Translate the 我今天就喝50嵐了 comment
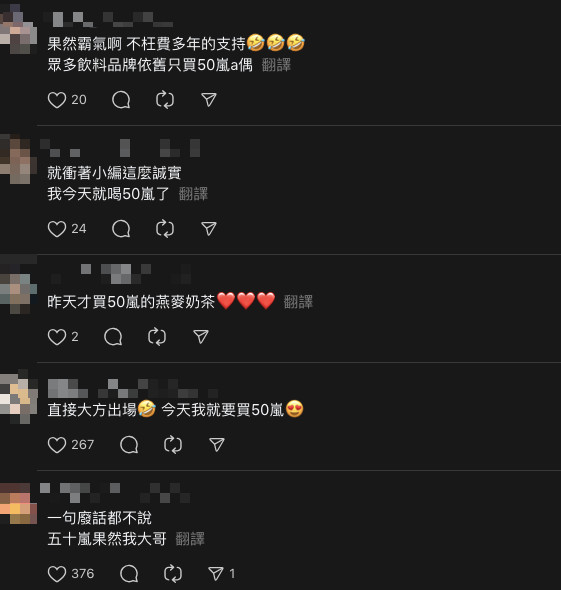561x590 pixels. 193,194
